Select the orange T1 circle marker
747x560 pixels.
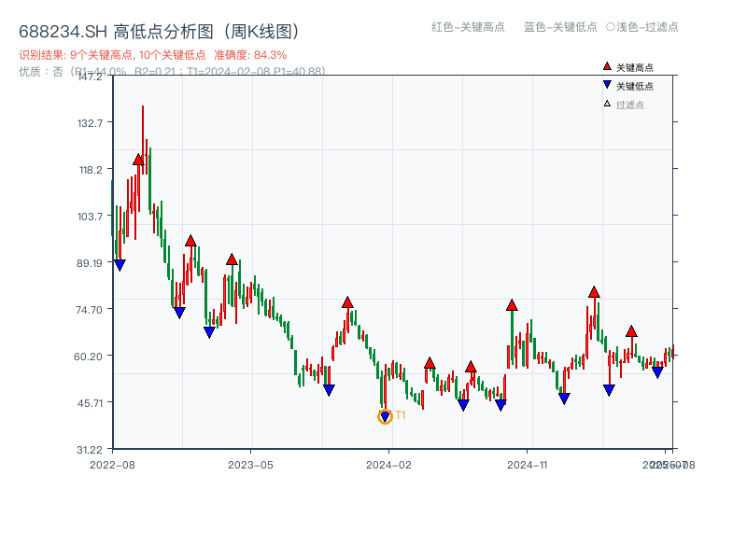pos(384,416)
